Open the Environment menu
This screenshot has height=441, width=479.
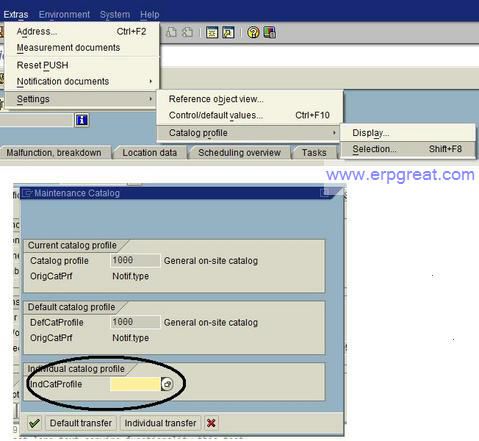tap(64, 15)
